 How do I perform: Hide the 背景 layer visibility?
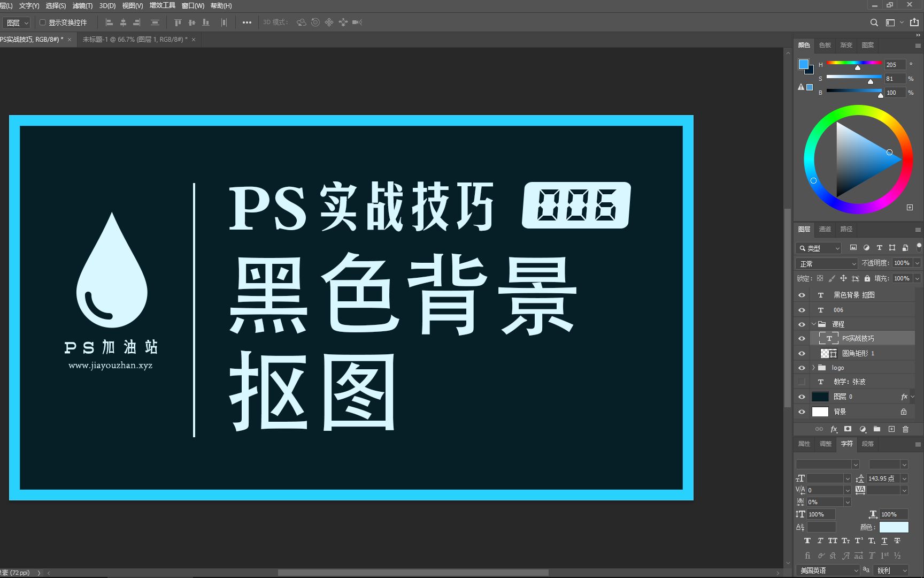801,412
